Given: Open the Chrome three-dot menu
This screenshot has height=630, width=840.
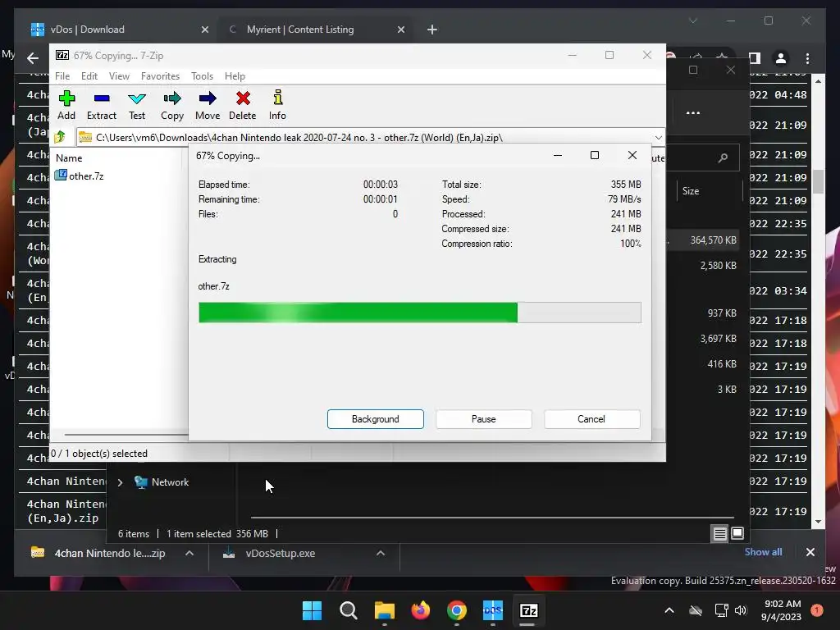Looking at the screenshot, I should coord(808,58).
